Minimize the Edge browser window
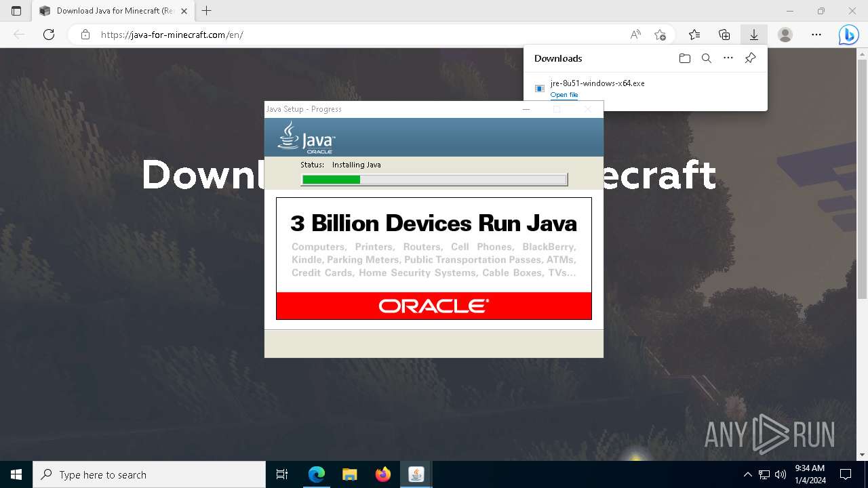 pyautogui.click(x=790, y=11)
